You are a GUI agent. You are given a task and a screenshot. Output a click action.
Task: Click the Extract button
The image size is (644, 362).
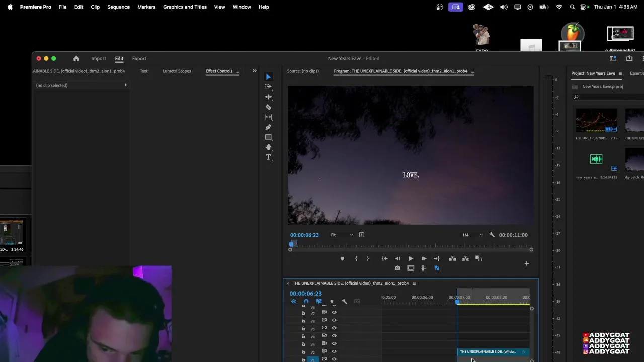point(465,259)
